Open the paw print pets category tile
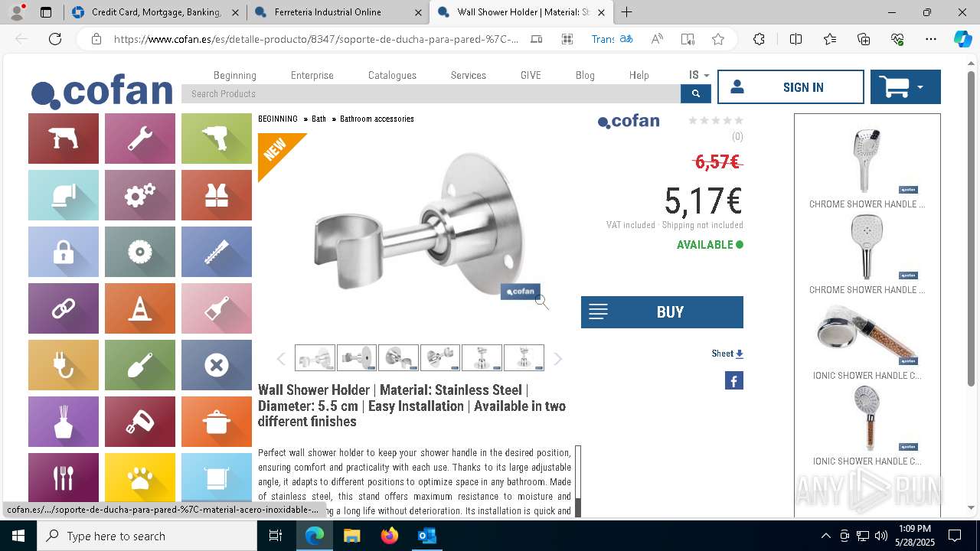This screenshot has width=980, height=551. (140, 478)
